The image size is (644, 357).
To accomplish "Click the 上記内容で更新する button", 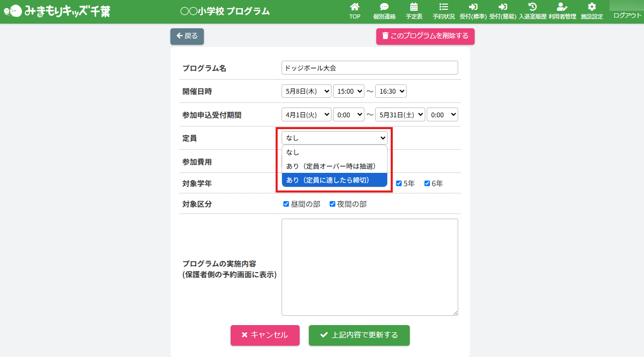I will tap(359, 335).
